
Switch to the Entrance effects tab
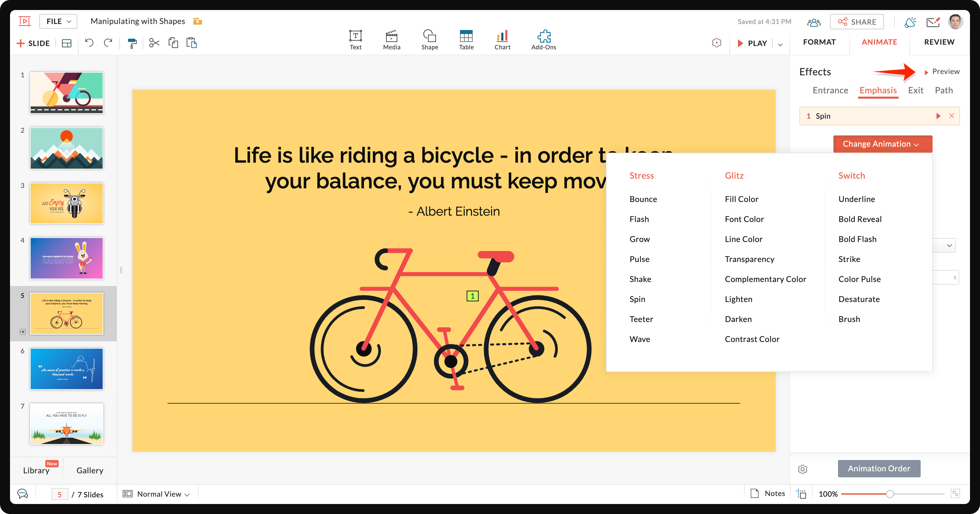[830, 91]
